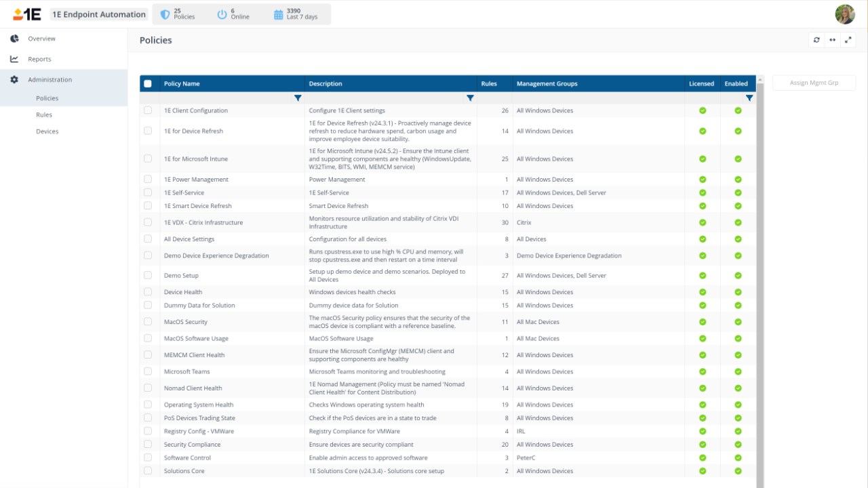Click the power Online count icon
The image size is (868, 488).
222,14
